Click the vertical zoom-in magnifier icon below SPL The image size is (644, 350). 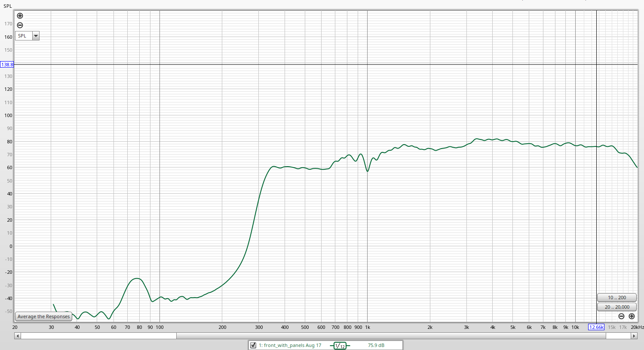(20, 16)
